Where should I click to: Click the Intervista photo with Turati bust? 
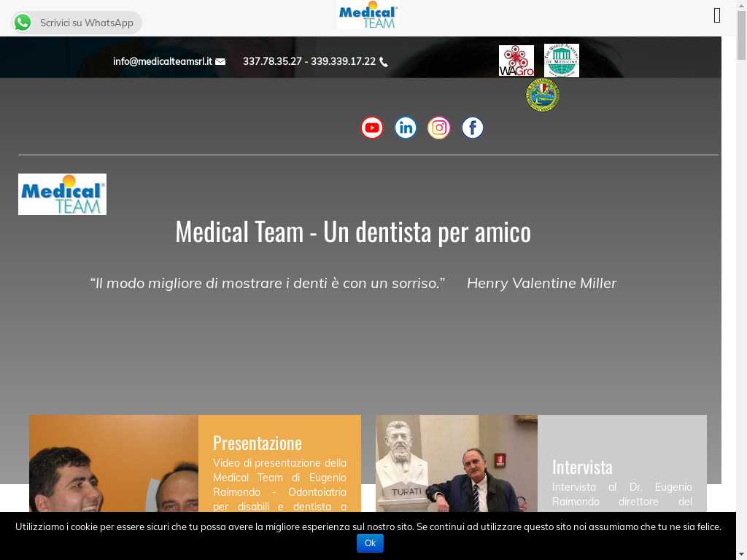point(457,463)
